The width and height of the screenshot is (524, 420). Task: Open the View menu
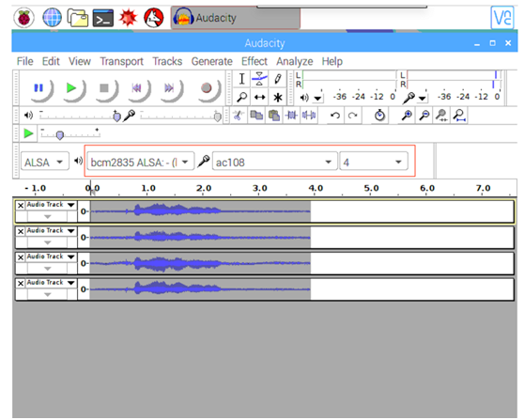click(80, 61)
